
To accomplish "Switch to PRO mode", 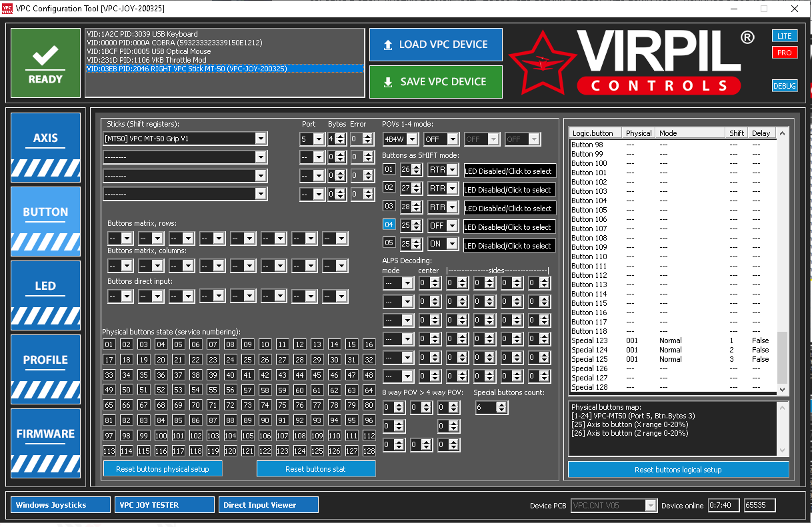I will 785,52.
